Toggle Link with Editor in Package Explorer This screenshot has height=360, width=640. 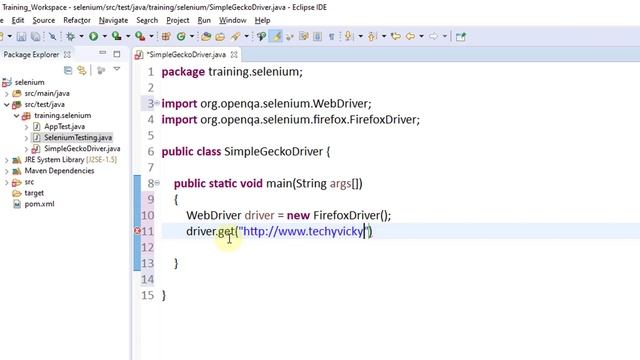(82, 70)
